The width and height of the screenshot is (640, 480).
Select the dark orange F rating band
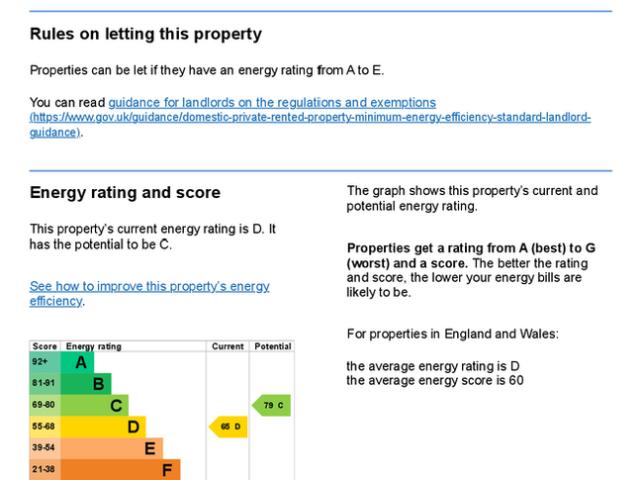point(163,468)
